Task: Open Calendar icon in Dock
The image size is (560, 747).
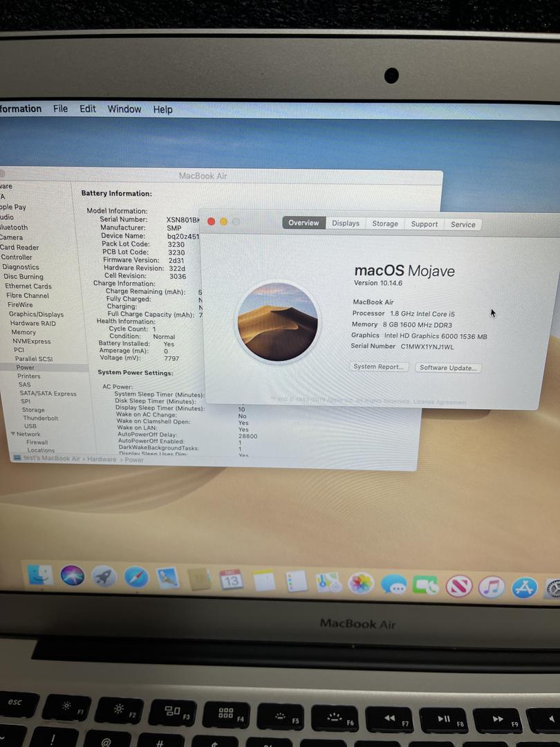Action: pyautogui.click(x=232, y=580)
